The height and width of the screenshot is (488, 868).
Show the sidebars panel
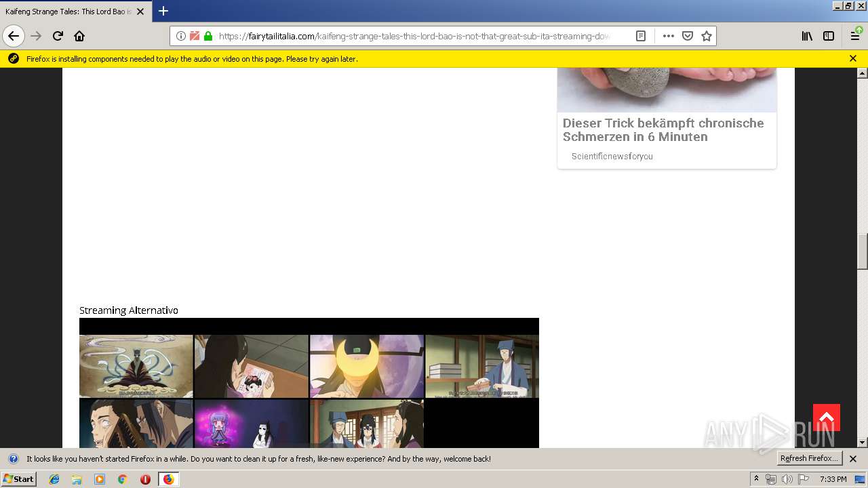[829, 36]
